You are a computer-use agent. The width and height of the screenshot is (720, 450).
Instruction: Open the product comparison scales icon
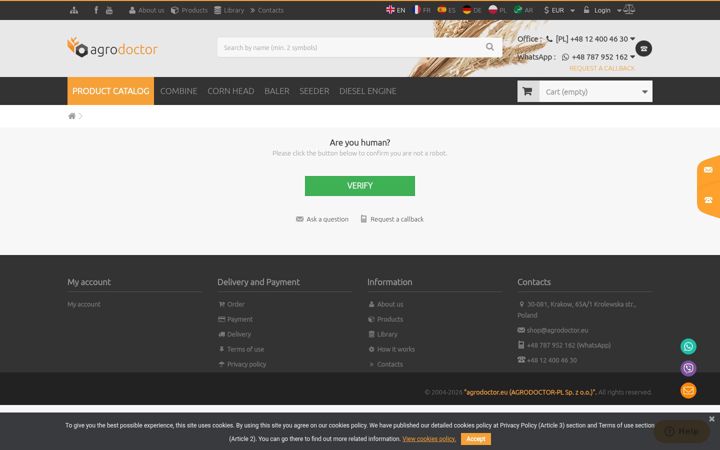[x=629, y=9]
